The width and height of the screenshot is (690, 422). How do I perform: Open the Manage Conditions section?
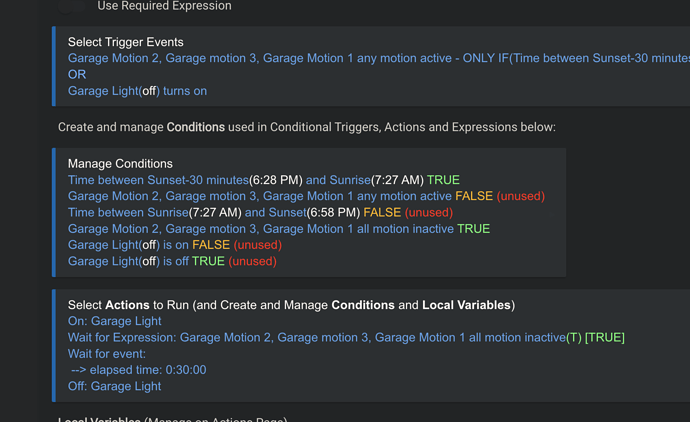pyautogui.click(x=120, y=163)
